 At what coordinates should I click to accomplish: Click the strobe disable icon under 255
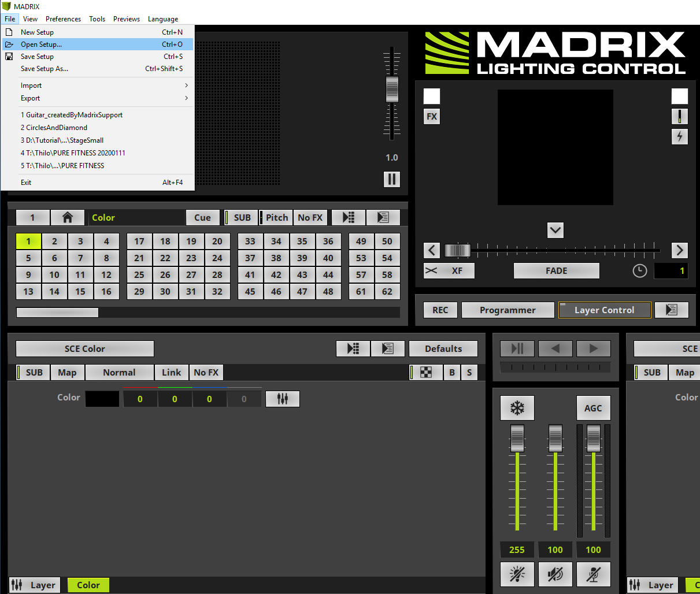click(x=517, y=574)
